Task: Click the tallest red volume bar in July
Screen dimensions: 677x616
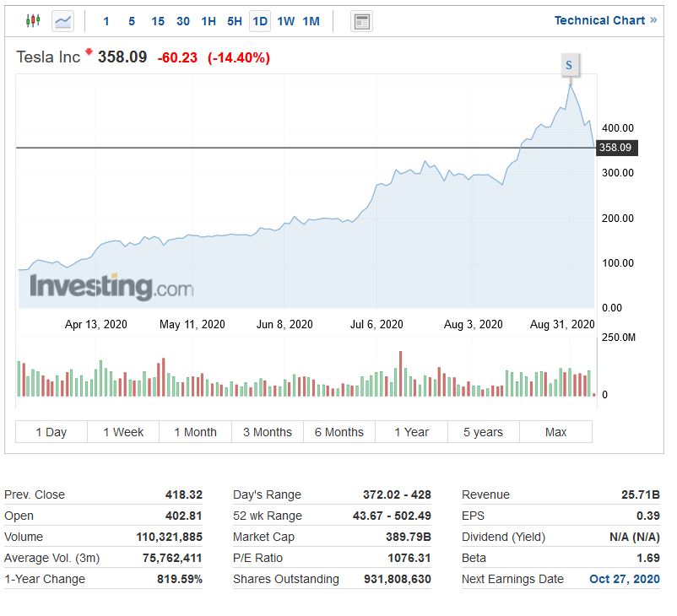Action: tap(401, 374)
